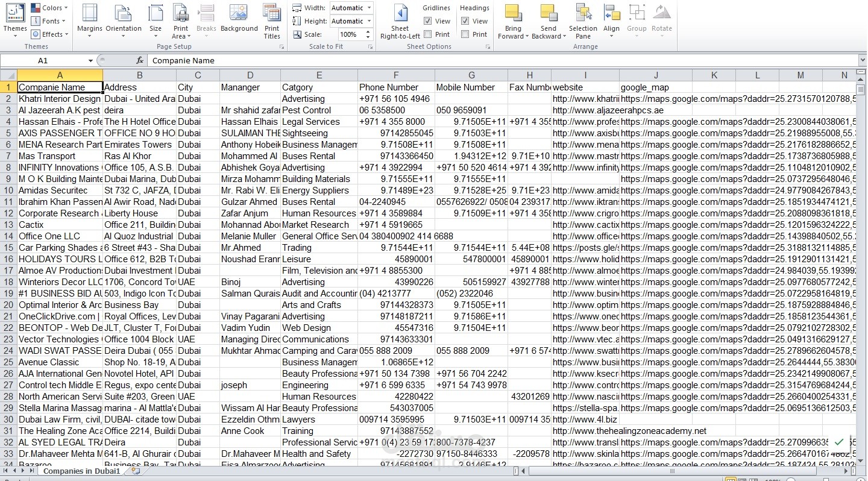Open the Print Titles dialog

(272, 21)
